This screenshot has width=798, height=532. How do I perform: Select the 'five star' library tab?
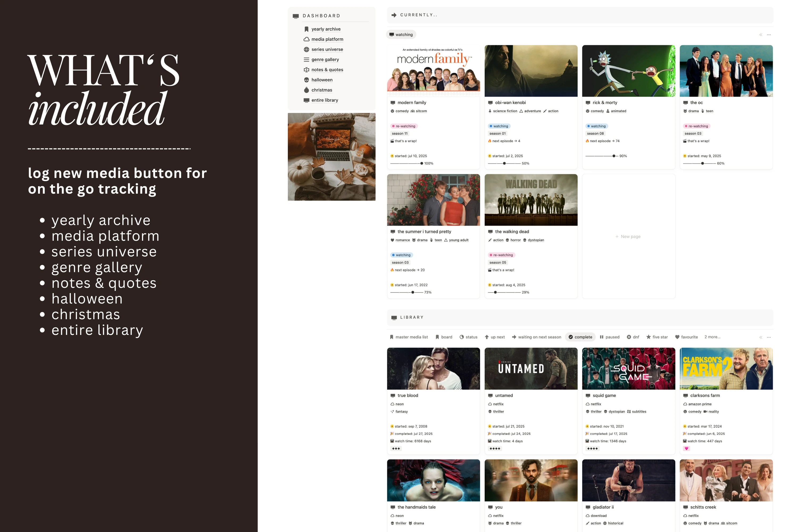coord(657,337)
